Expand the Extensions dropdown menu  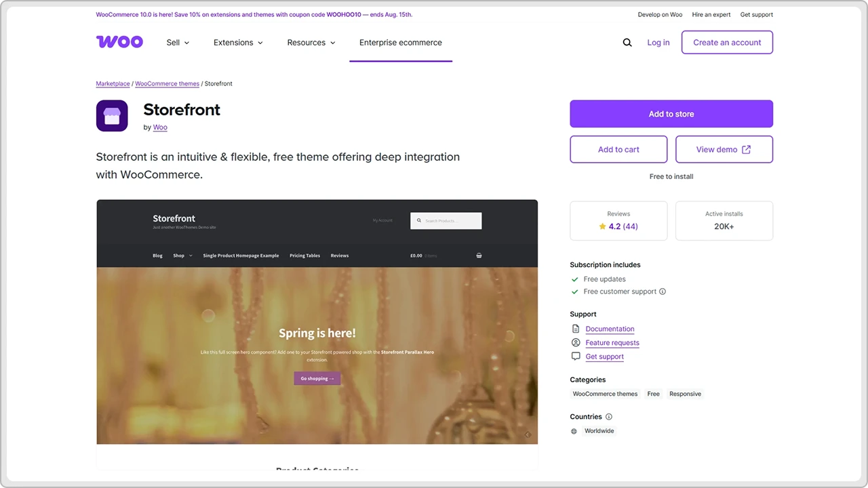238,43
